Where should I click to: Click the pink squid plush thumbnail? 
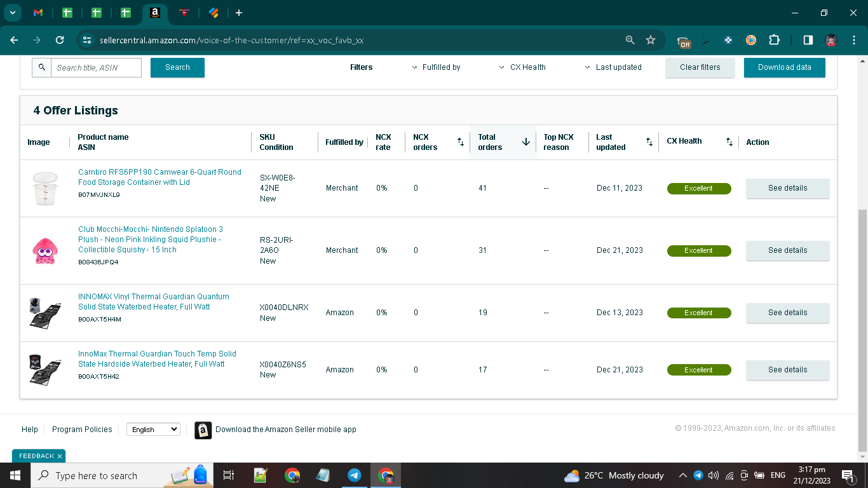(x=45, y=250)
